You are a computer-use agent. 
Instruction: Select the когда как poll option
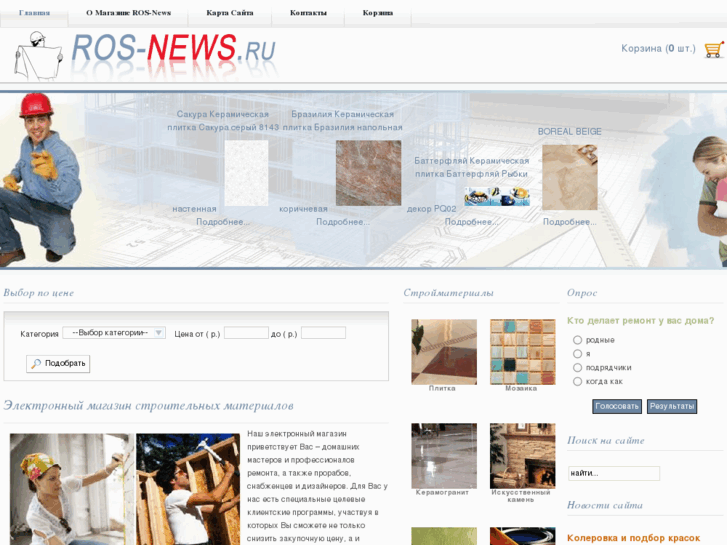(577, 382)
